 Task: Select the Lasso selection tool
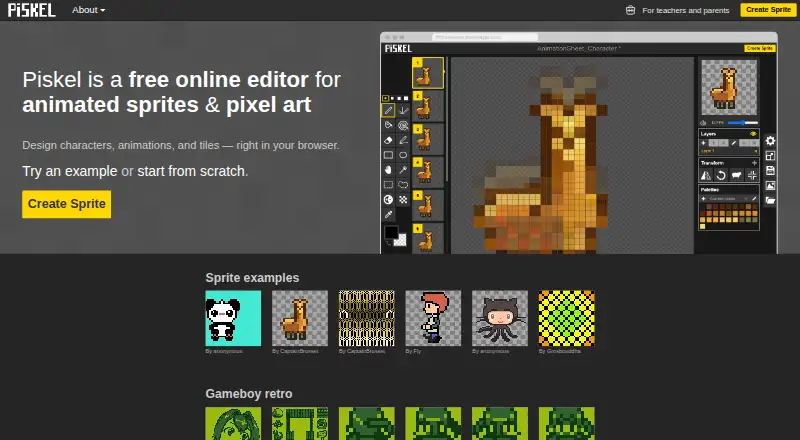tap(403, 184)
